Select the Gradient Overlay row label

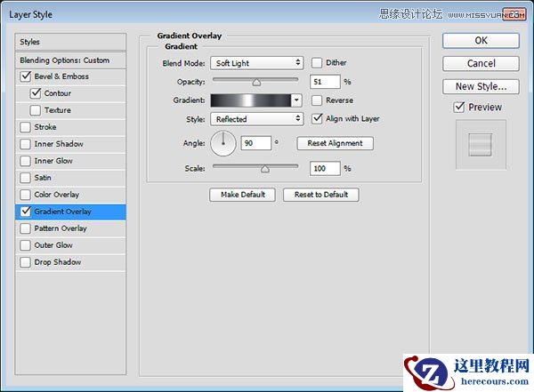coord(62,212)
